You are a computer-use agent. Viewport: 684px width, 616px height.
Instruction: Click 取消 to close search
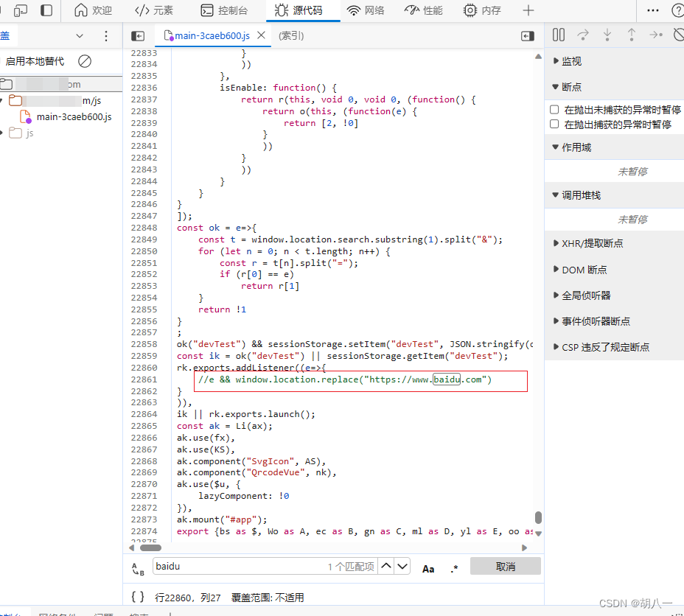(x=505, y=567)
